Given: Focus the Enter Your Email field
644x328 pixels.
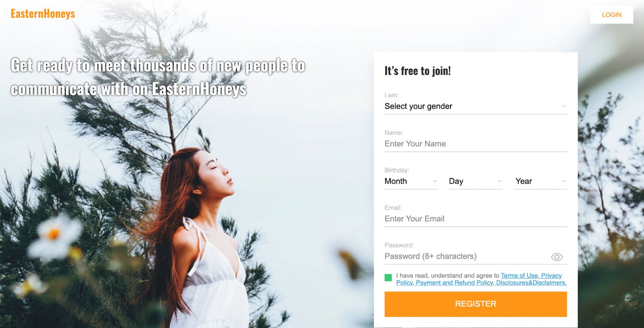Looking at the screenshot, I should point(475,219).
